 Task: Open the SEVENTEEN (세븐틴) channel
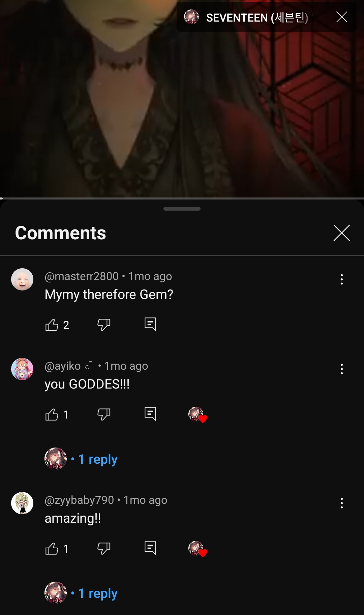point(257,18)
